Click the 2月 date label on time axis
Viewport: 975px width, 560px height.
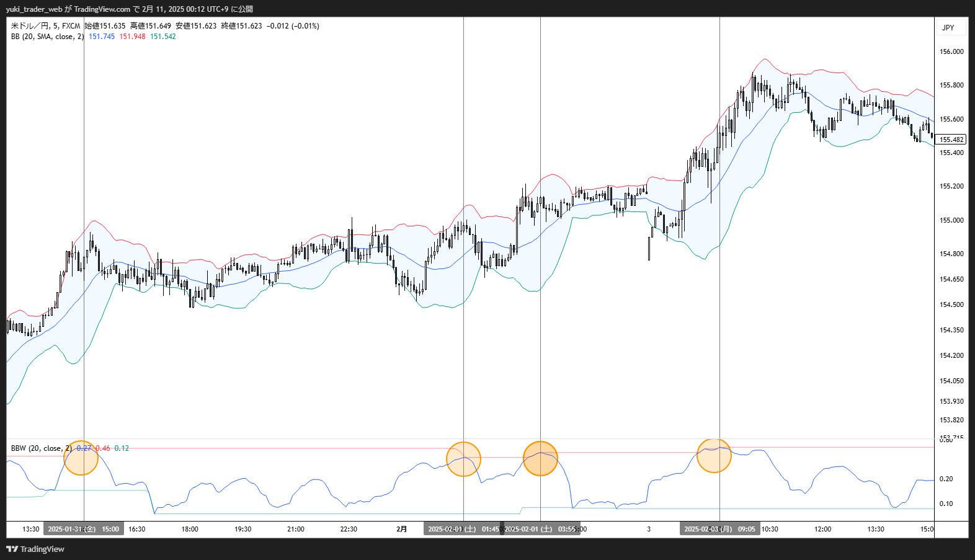click(402, 529)
